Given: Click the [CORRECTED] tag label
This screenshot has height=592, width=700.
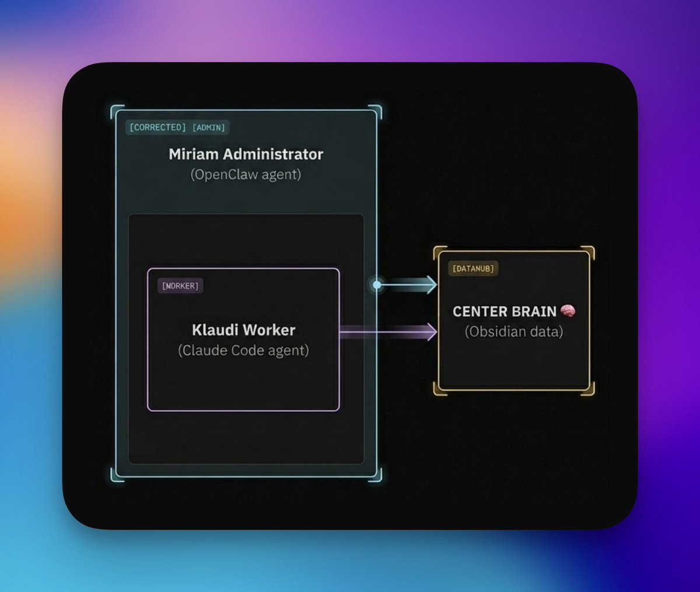Looking at the screenshot, I should (x=157, y=127).
